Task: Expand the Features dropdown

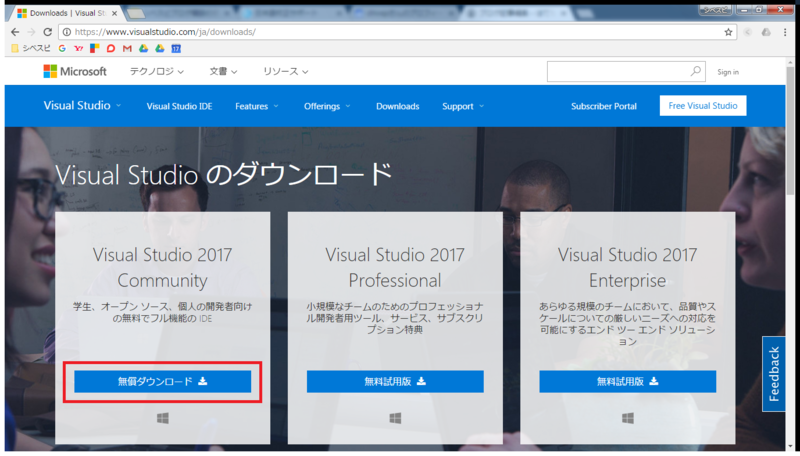Action: tap(257, 106)
